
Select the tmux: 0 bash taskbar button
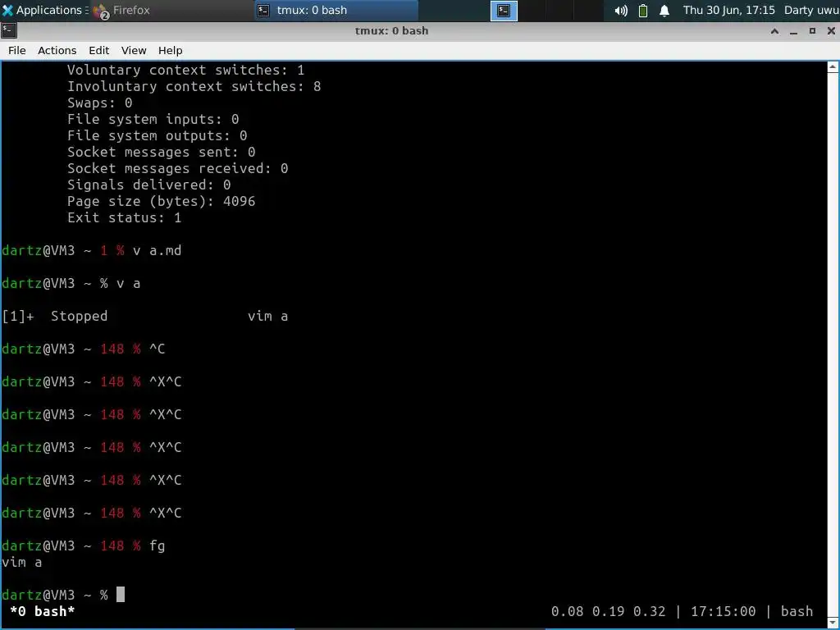point(336,10)
